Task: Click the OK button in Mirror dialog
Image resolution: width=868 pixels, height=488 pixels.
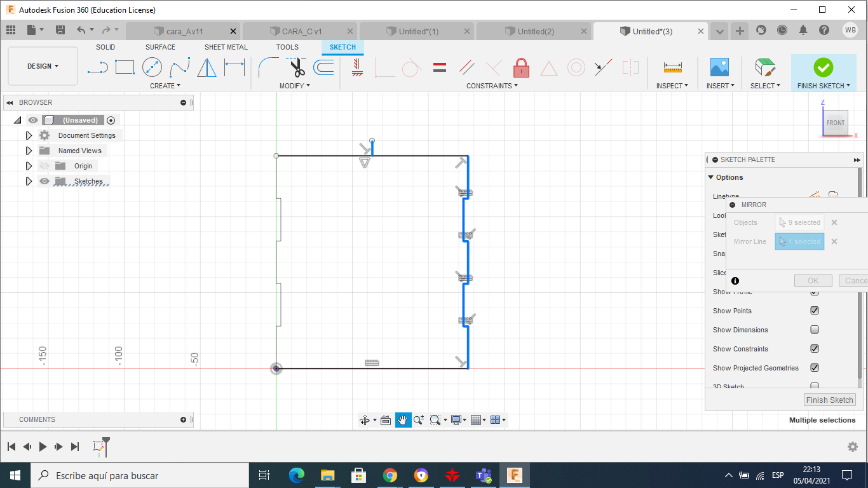Action: pyautogui.click(x=813, y=280)
